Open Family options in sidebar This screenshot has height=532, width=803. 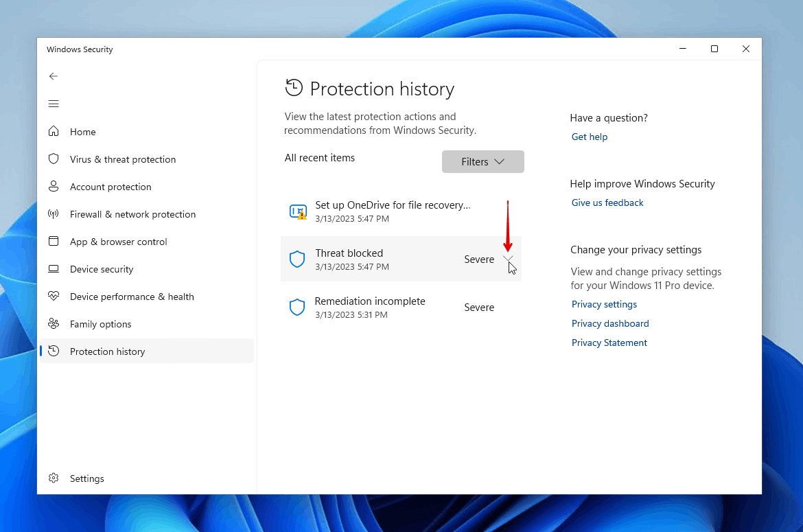tap(146, 324)
